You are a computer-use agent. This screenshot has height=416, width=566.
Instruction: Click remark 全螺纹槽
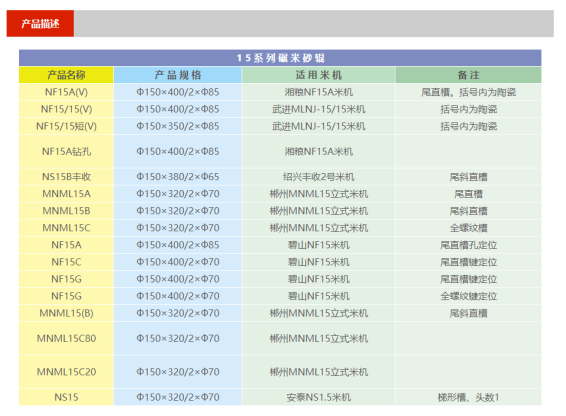[469, 228]
